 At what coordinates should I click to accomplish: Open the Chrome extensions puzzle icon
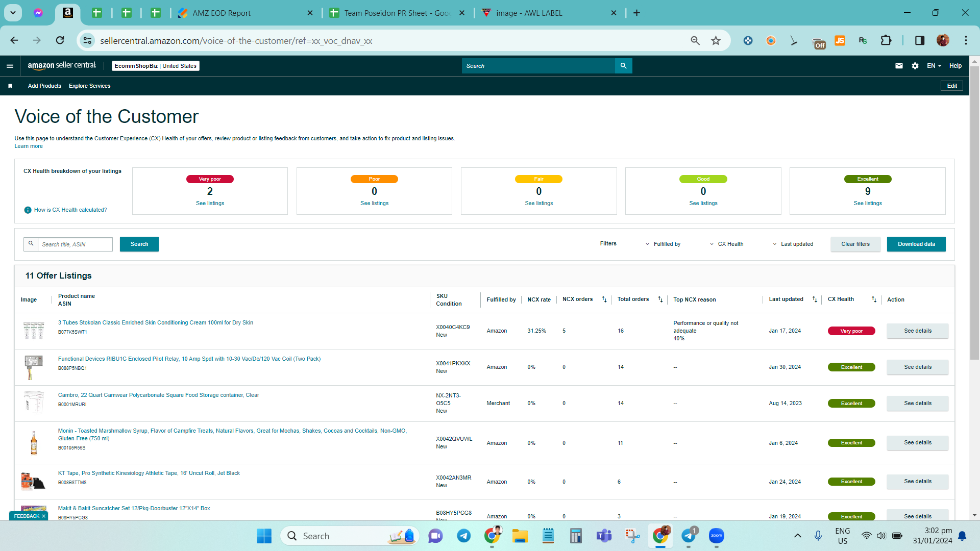[886, 40]
